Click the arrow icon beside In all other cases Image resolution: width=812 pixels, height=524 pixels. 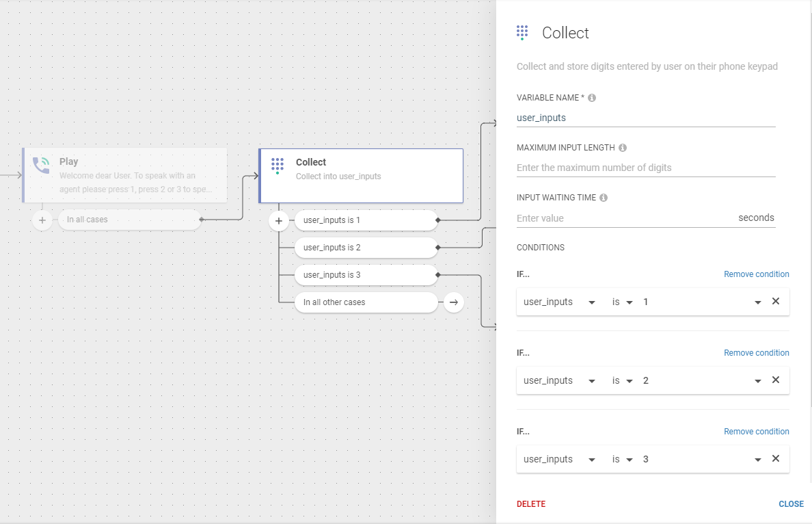[x=453, y=302]
